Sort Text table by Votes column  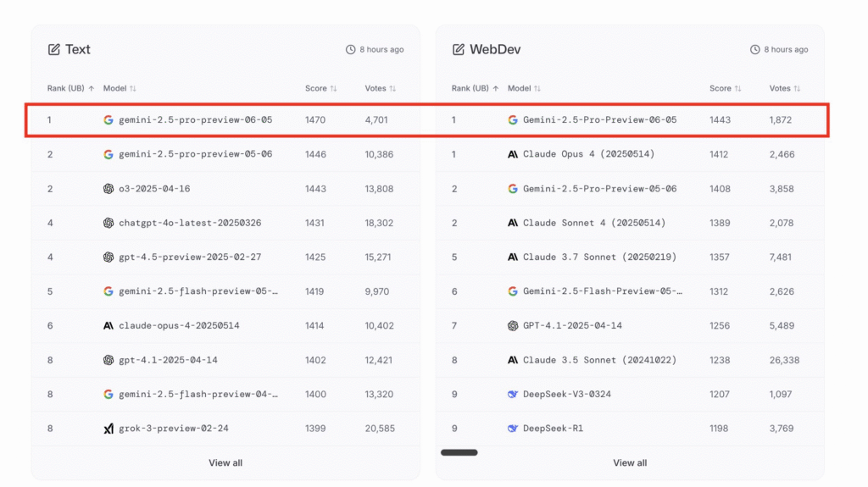tap(381, 88)
